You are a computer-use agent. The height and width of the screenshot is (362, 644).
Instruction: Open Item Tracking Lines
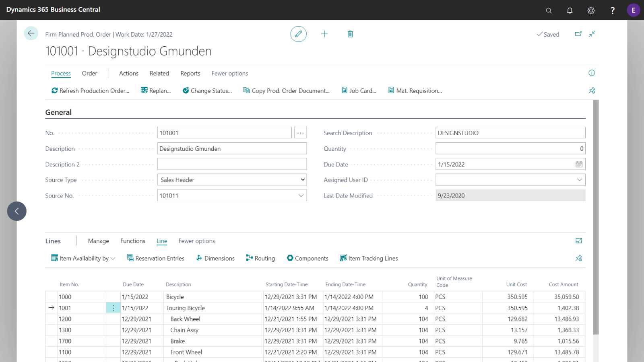(x=368, y=258)
